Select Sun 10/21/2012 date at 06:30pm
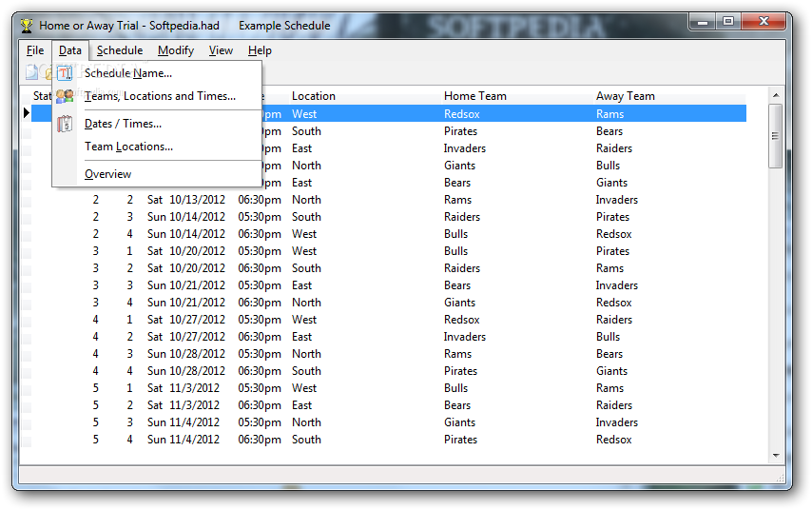This screenshot has height=510, width=812. pyautogui.click(x=186, y=303)
